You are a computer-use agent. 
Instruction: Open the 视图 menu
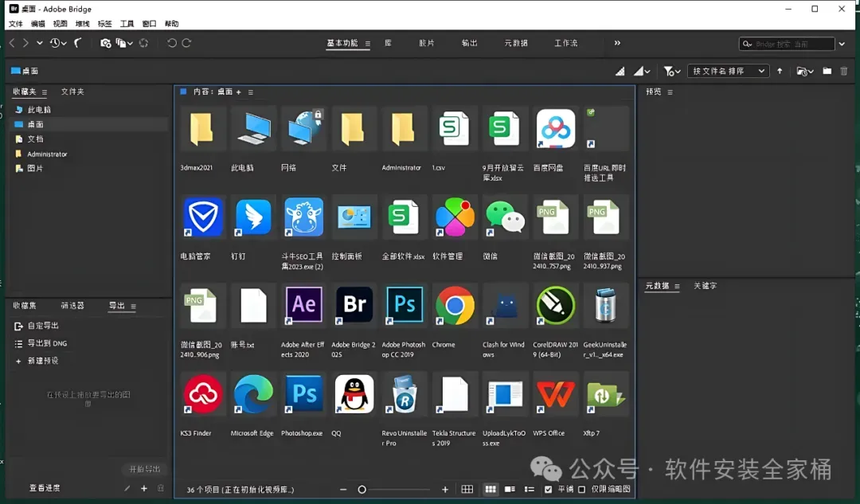click(60, 24)
